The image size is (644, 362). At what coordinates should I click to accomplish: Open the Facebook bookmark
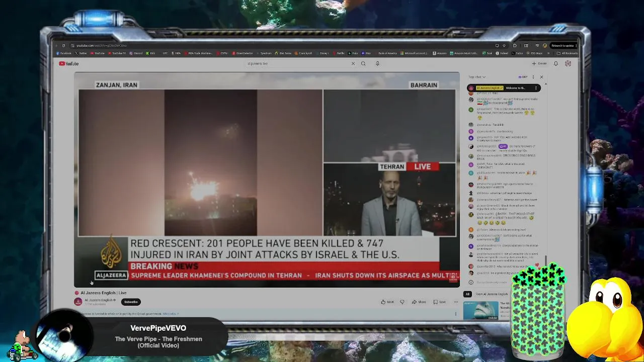pos(64,53)
